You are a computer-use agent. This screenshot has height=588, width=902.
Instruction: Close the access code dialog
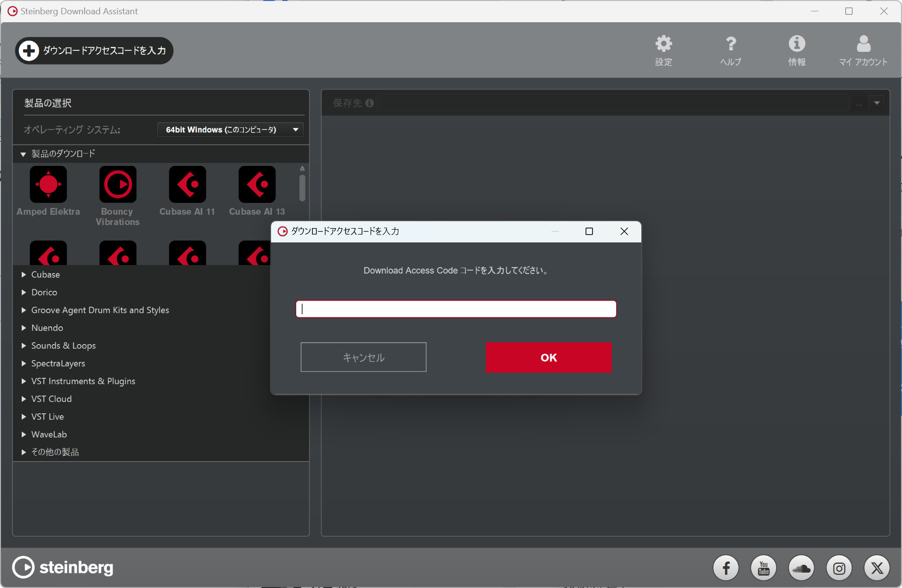pyautogui.click(x=624, y=231)
